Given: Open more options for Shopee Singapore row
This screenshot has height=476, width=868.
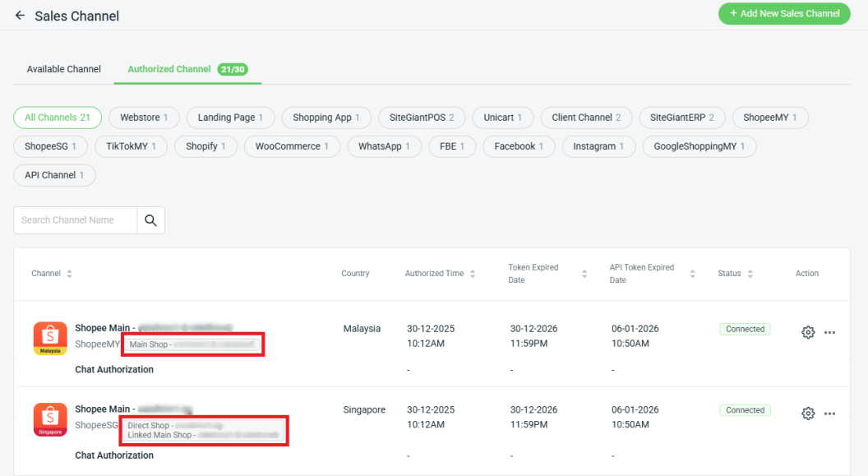Looking at the screenshot, I should pyautogui.click(x=829, y=414).
